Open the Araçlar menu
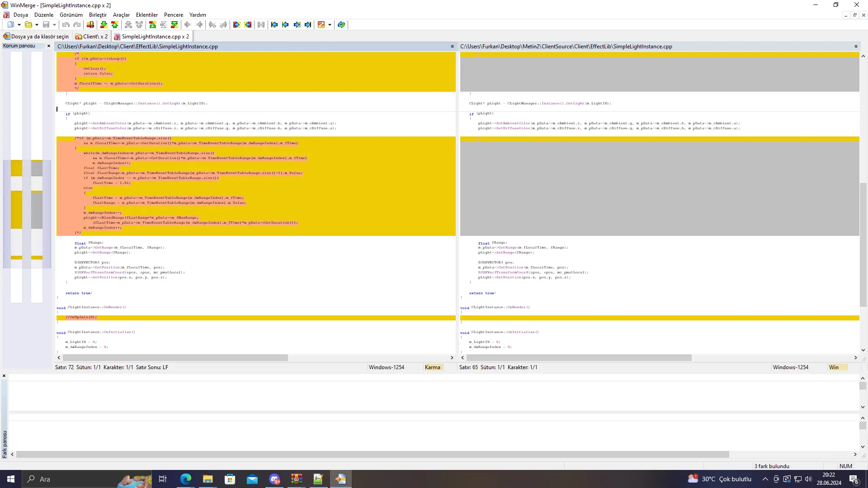The height and width of the screenshot is (488, 868). [121, 15]
